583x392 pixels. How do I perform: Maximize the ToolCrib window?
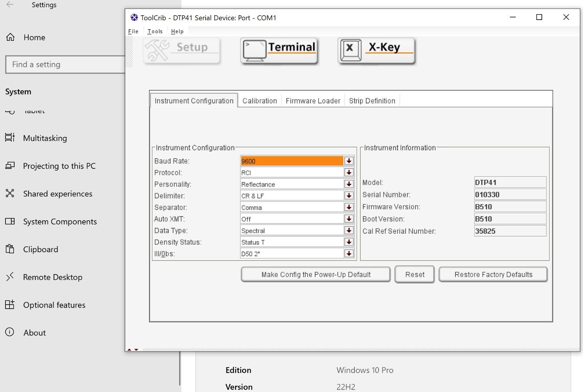click(x=539, y=17)
